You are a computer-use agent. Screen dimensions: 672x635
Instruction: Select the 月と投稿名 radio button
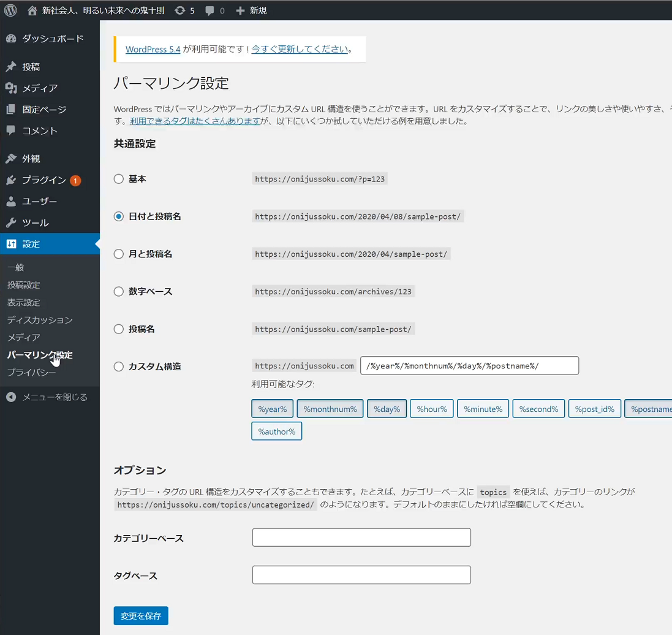point(119,254)
